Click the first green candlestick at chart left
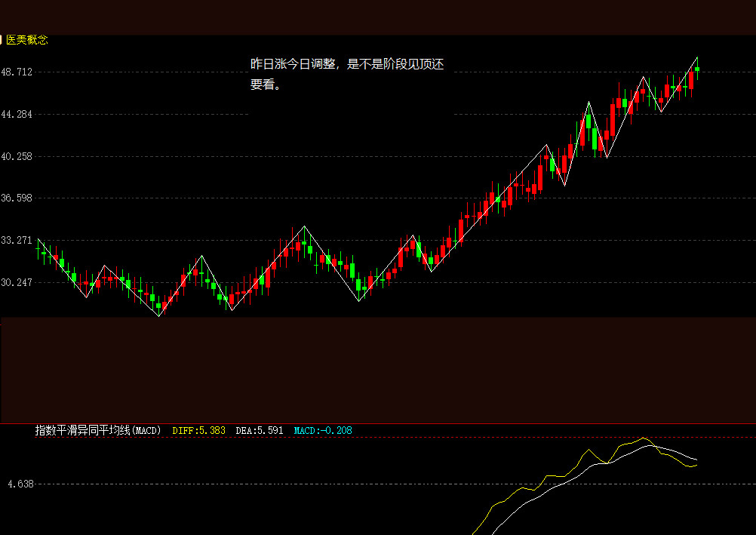The width and height of the screenshot is (756, 535). [x=38, y=249]
